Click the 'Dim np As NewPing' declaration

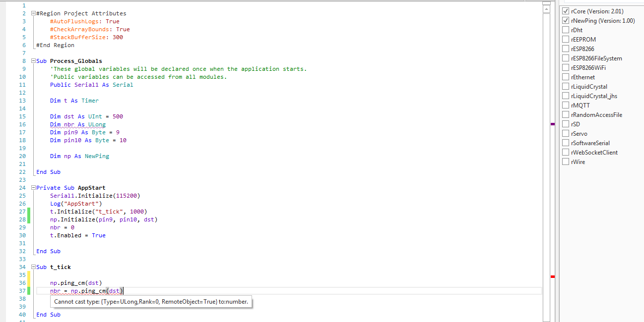[79, 156]
